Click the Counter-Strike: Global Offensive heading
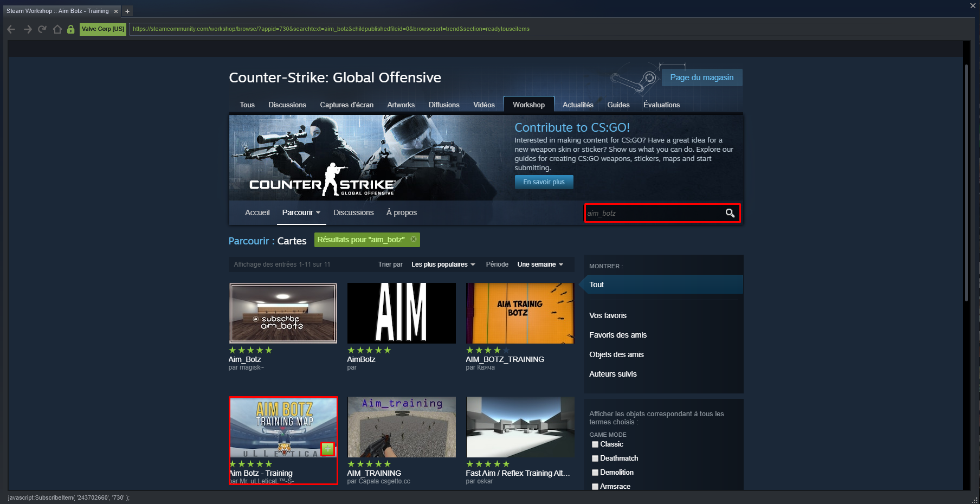Image resolution: width=980 pixels, height=504 pixels. point(335,77)
